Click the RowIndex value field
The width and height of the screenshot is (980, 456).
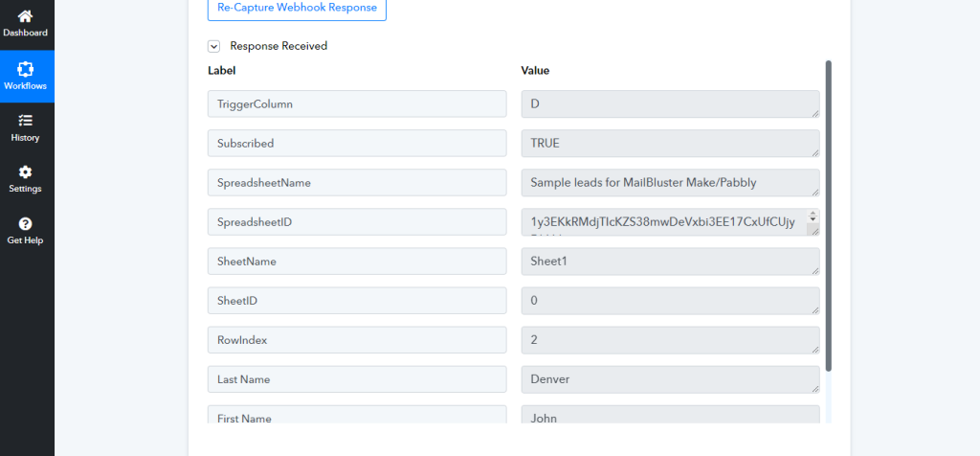click(x=669, y=340)
